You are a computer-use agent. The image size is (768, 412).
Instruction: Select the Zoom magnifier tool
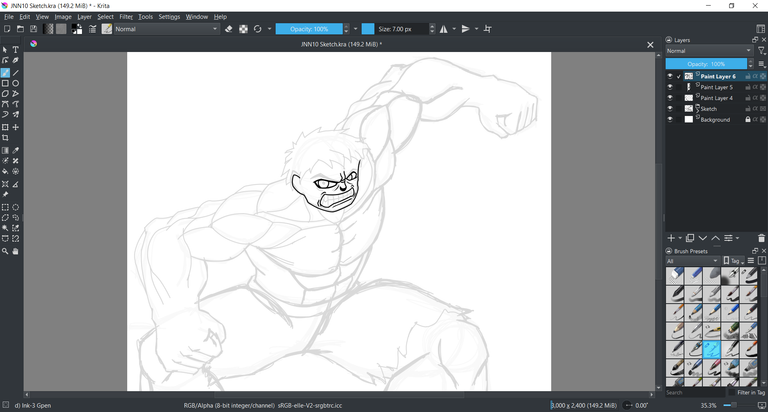point(5,251)
